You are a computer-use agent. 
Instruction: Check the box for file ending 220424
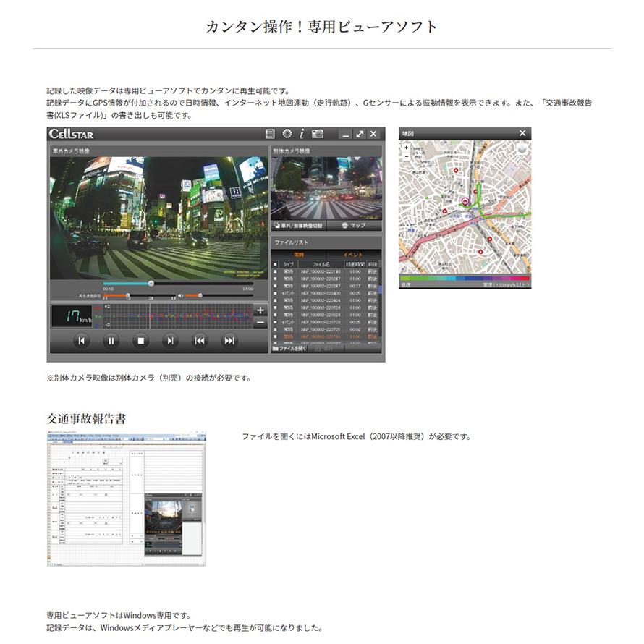click(275, 300)
